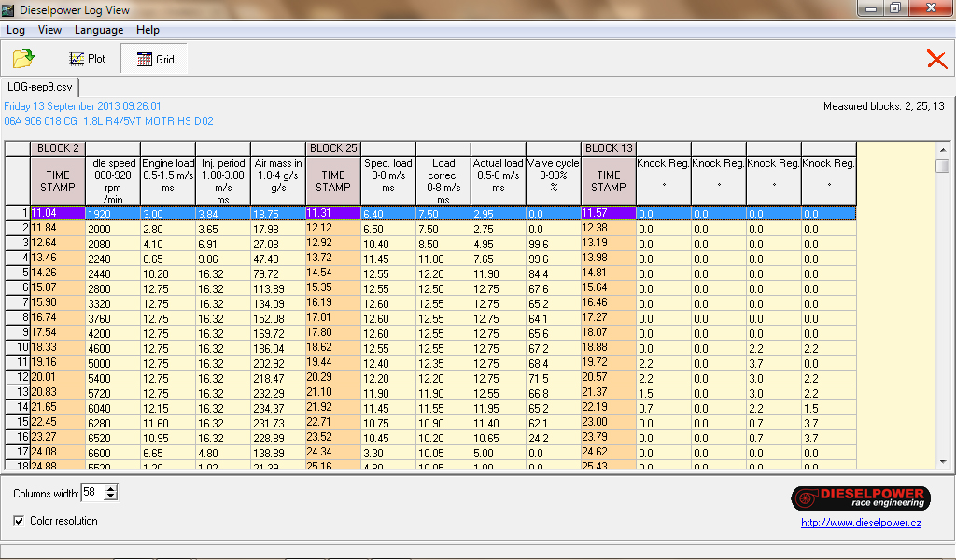Increase columns width with up arrow
The height and width of the screenshot is (560, 956).
pos(111,488)
